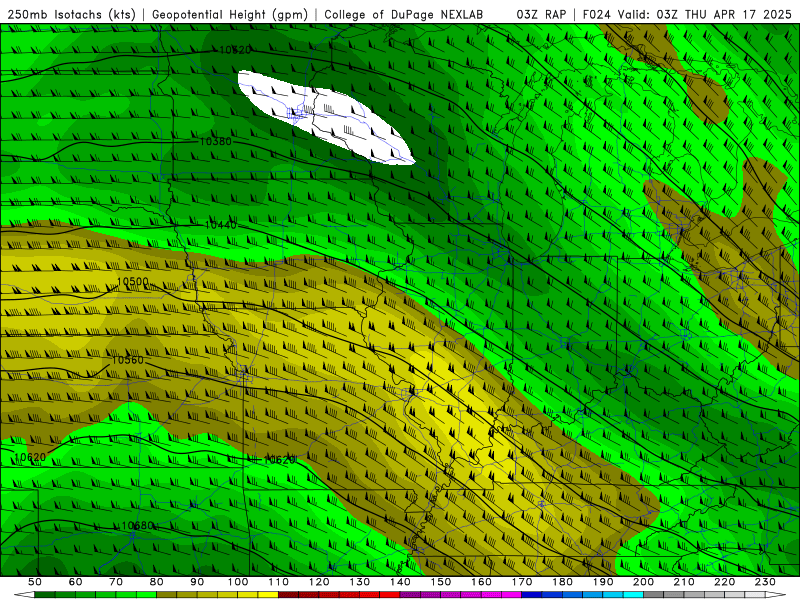Click the colorbar label 140
The height and width of the screenshot is (600, 800).
coord(400,582)
